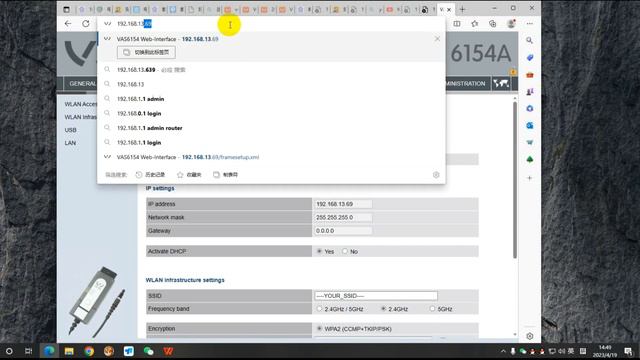Open address bar suggestion settings gear
Image resolution: width=640 pixels, height=360 pixels.
[436, 175]
